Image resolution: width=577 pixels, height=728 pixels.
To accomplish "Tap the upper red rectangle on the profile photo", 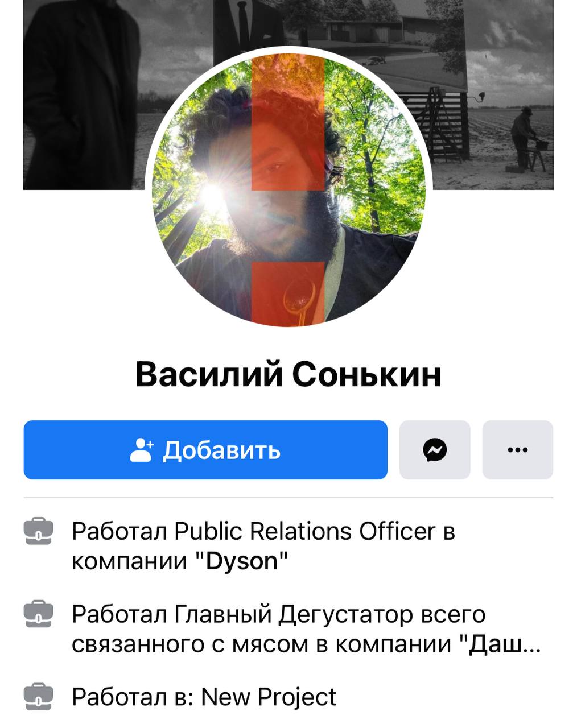I will [288, 122].
